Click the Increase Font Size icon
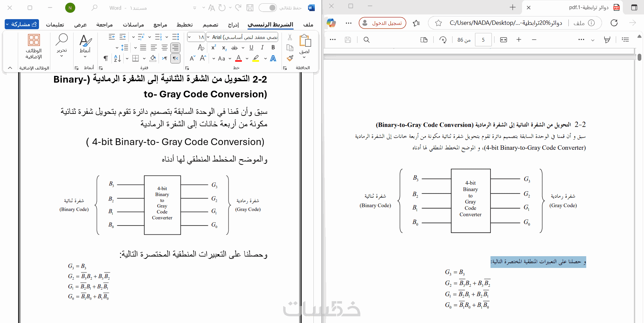 point(203,58)
